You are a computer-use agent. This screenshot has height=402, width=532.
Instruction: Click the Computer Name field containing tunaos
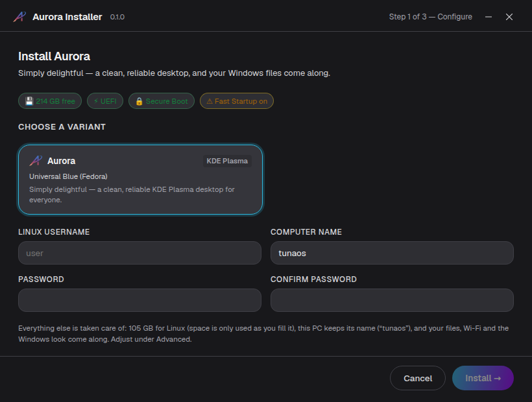392,253
